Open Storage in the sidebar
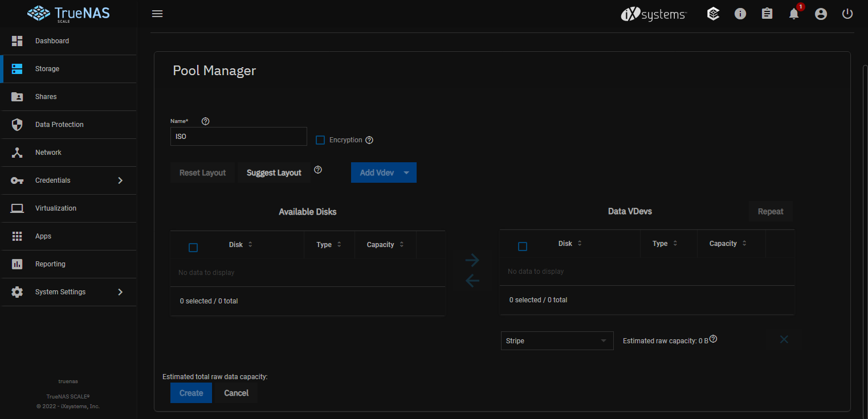Screen dimensions: 868x419 pyautogui.click(x=68, y=69)
